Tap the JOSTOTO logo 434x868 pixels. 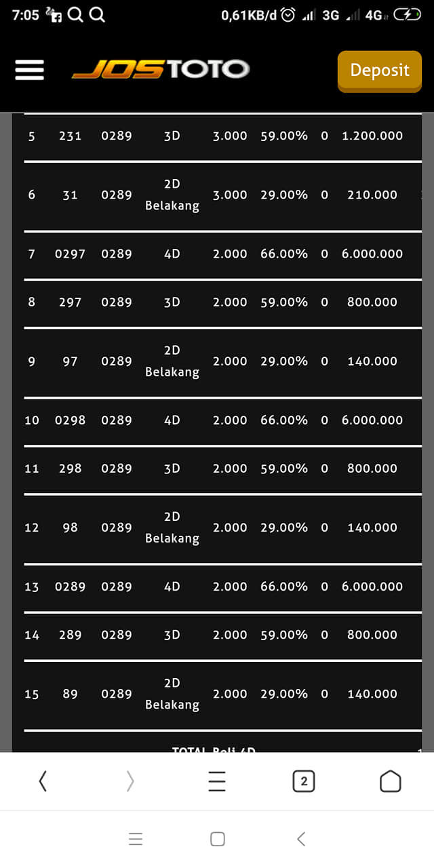click(x=161, y=69)
